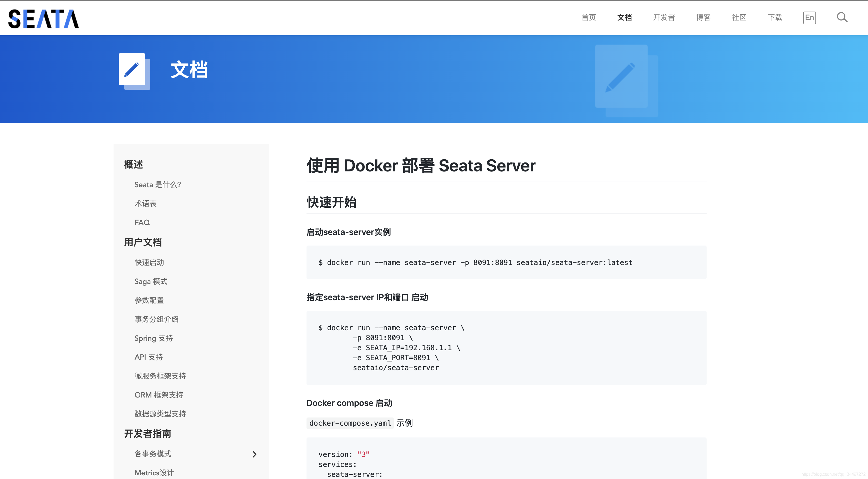This screenshot has height=479, width=868.
Task: Navigate to 社区 in the top menu
Action: [739, 18]
